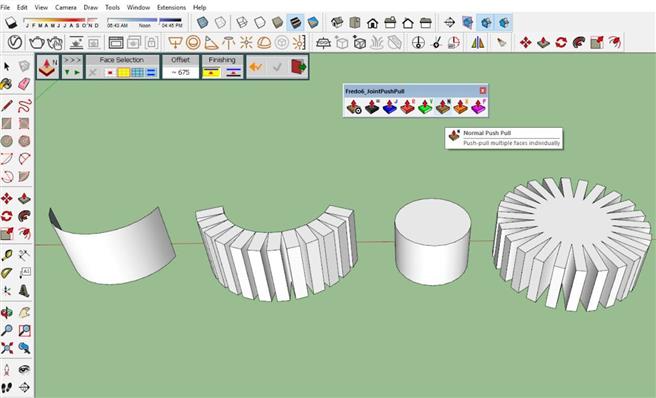This screenshot has height=398, width=656.
Task: Add V-Ray sphere light
Action: [193, 42]
